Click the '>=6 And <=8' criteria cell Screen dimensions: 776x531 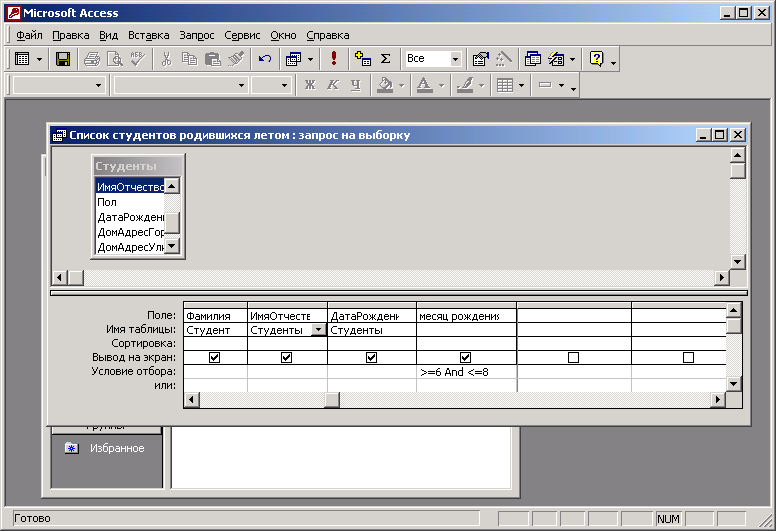466,372
